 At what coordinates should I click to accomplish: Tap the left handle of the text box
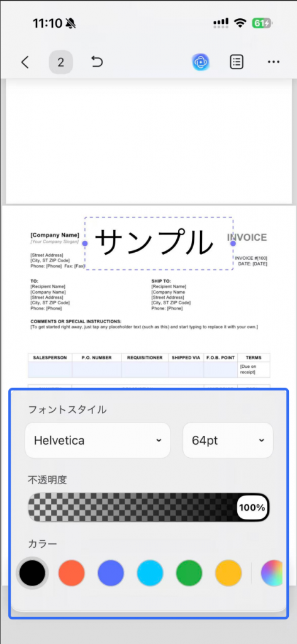85,243
